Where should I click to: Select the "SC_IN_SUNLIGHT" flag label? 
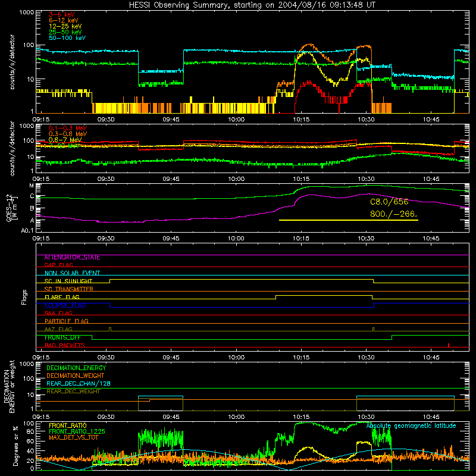(68, 281)
